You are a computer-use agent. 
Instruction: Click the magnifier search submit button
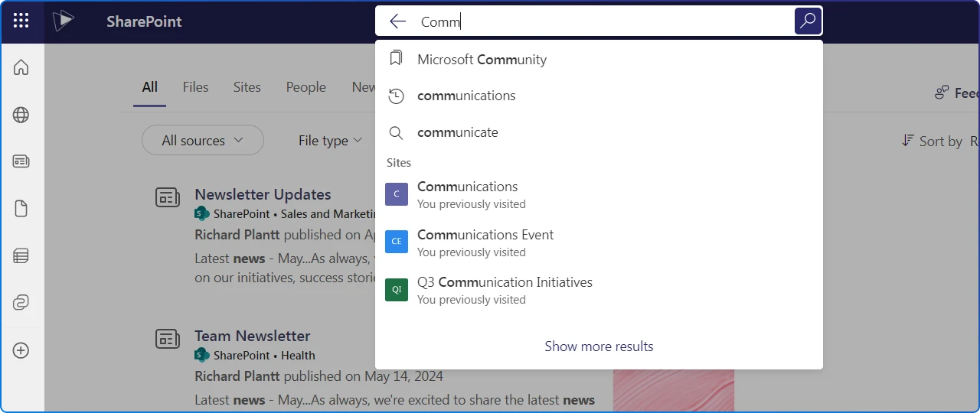point(808,21)
